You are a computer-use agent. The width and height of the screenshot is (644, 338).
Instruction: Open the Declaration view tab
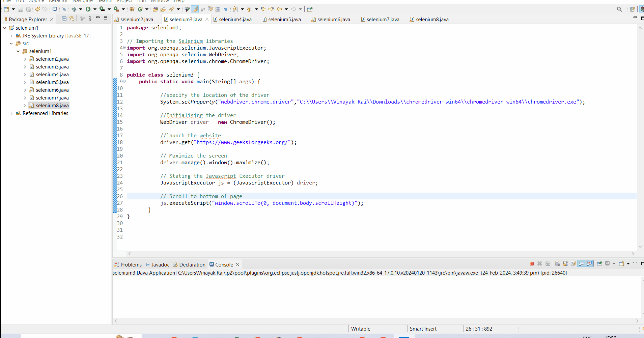click(x=189, y=265)
